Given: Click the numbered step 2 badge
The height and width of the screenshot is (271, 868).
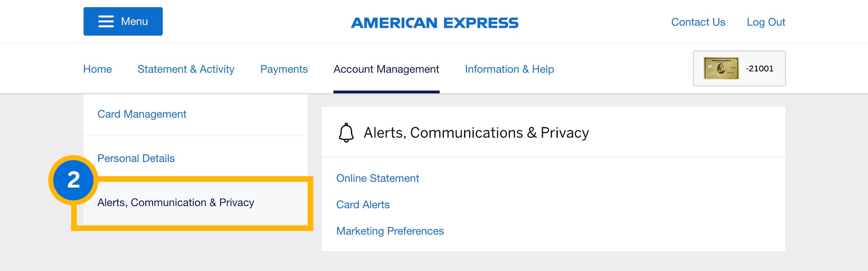Looking at the screenshot, I should 73,180.
